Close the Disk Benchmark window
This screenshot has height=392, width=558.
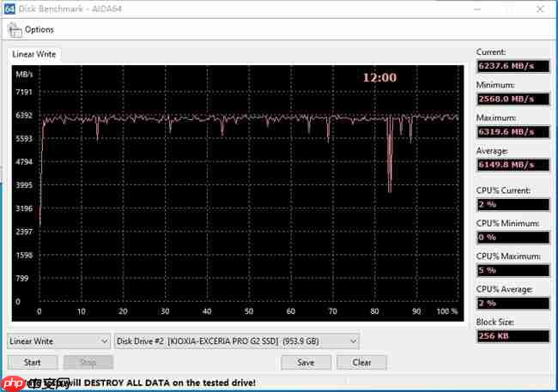click(x=540, y=9)
